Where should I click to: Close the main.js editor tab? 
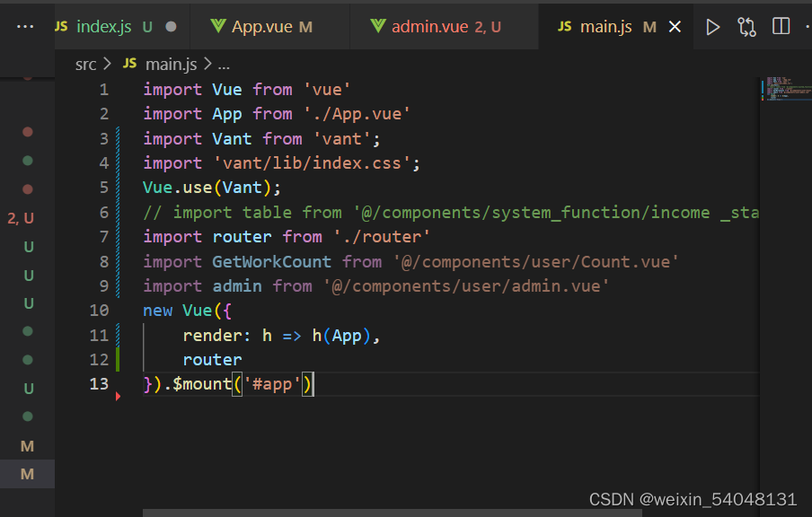[675, 27]
